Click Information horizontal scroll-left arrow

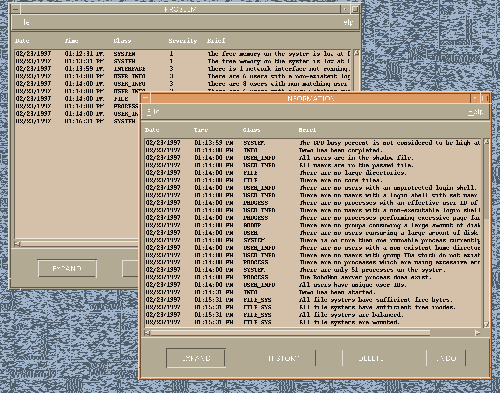coord(148,333)
